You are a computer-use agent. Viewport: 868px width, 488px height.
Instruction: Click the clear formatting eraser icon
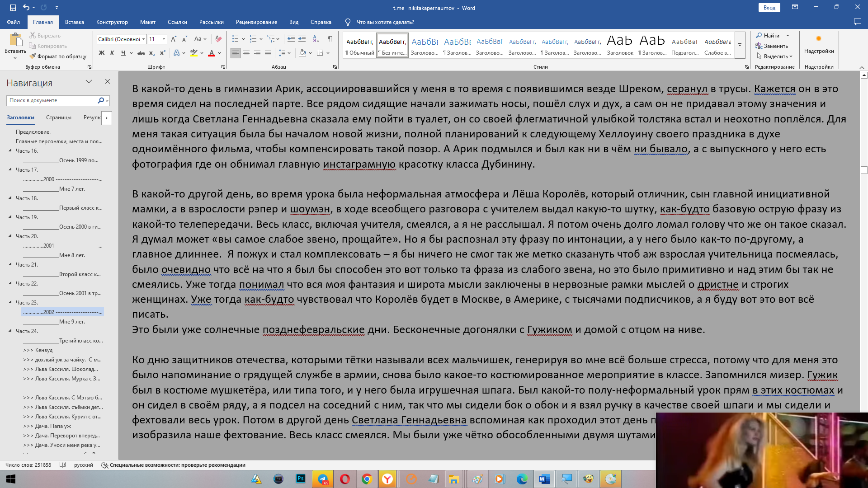218,39
